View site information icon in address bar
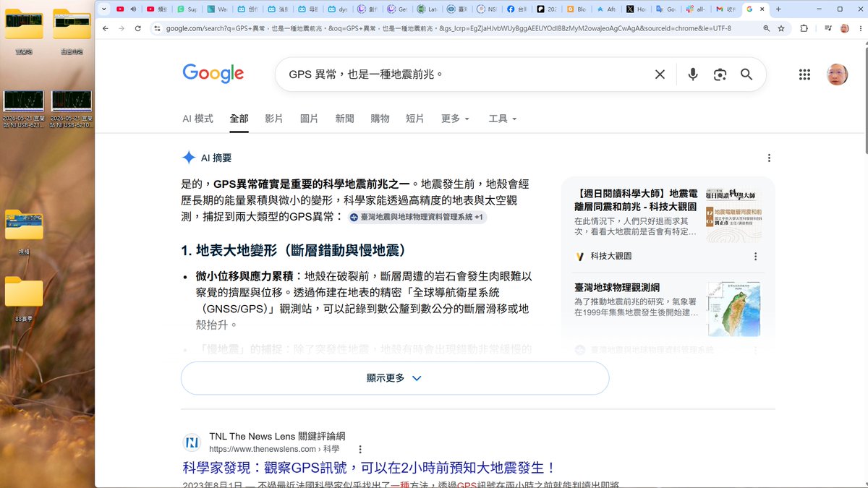The height and width of the screenshot is (488, 868). click(x=157, y=28)
